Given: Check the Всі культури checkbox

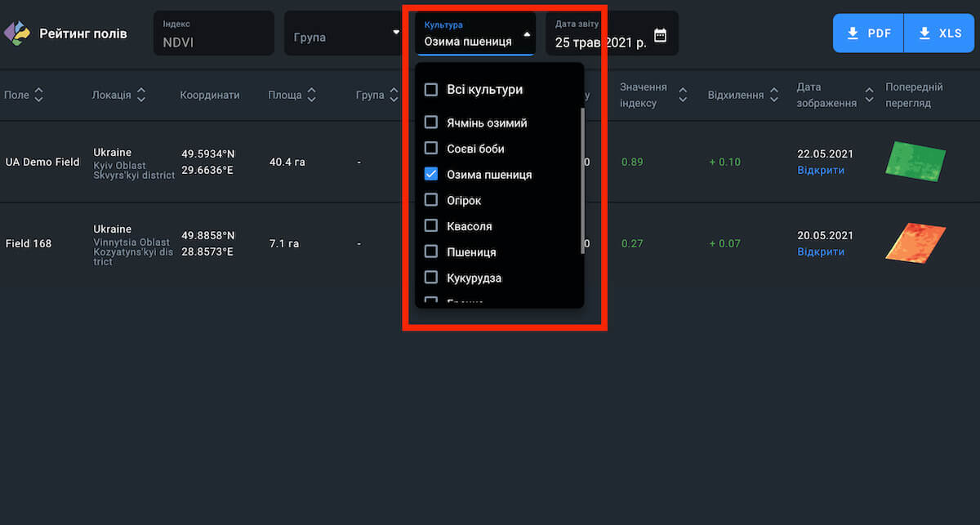Looking at the screenshot, I should point(431,90).
